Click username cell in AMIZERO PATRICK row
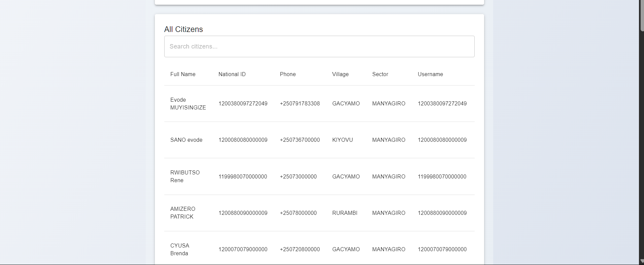Image resolution: width=644 pixels, height=265 pixels. tap(442, 213)
